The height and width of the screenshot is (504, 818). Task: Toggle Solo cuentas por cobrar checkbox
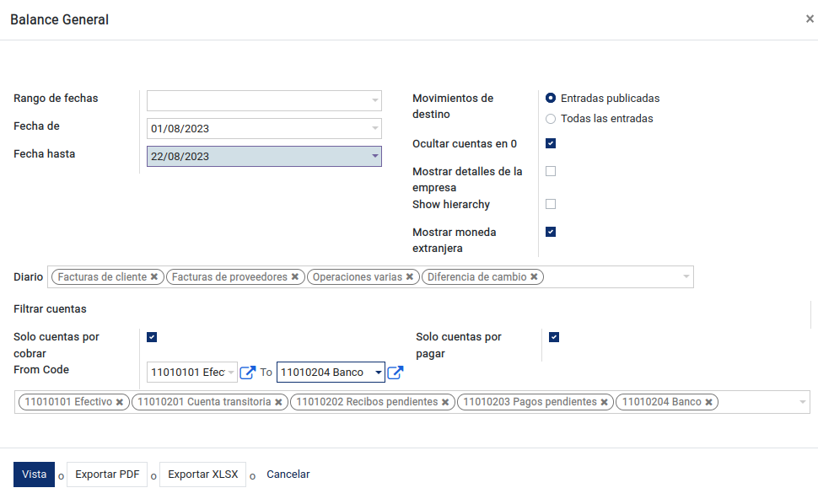coord(152,337)
